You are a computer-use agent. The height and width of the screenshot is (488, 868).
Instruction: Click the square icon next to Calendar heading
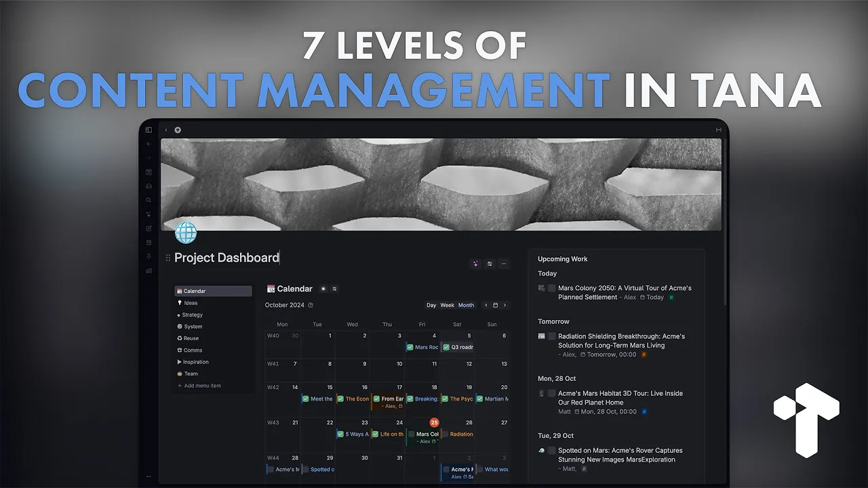pos(334,289)
